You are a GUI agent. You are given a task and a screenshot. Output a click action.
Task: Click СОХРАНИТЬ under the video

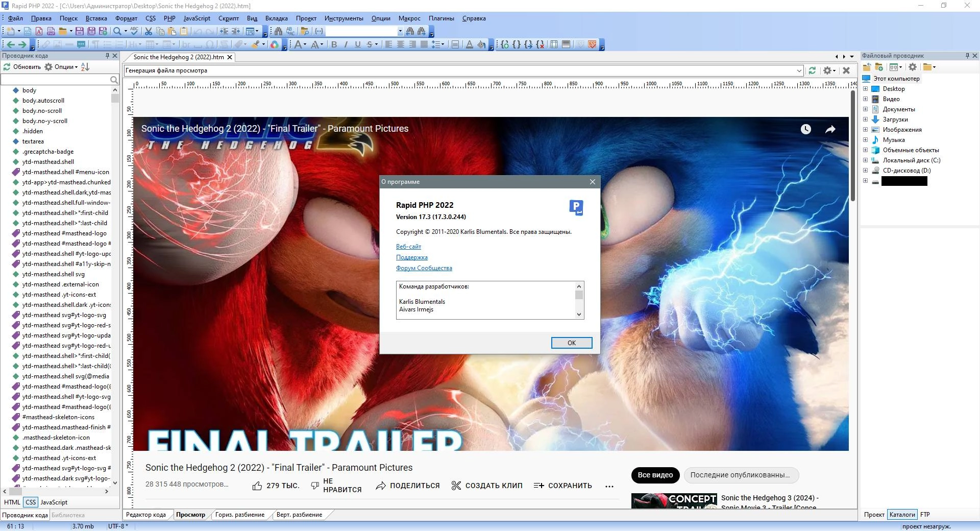click(562, 486)
